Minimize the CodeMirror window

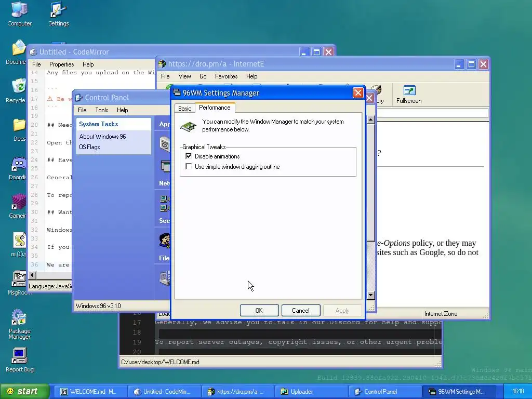tap(304, 52)
